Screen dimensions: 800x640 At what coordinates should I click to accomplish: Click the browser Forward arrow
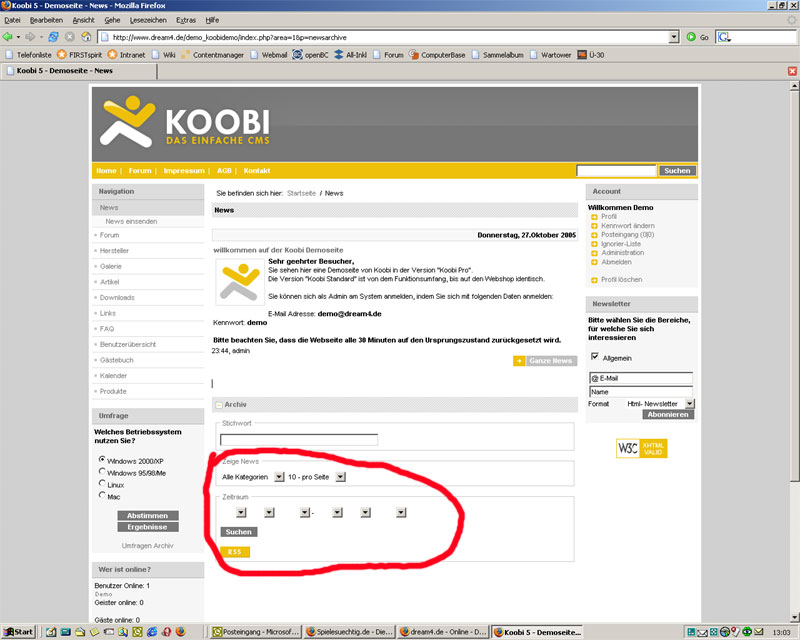pyautogui.click(x=30, y=37)
